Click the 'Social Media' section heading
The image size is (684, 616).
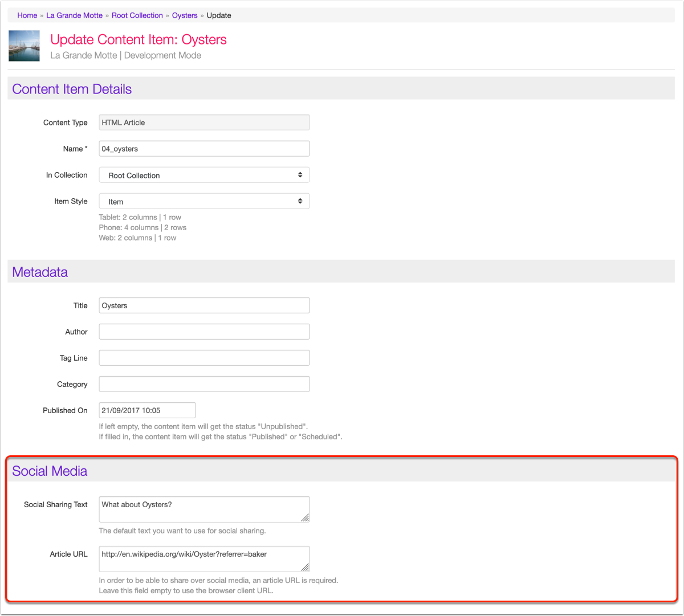[x=50, y=471]
